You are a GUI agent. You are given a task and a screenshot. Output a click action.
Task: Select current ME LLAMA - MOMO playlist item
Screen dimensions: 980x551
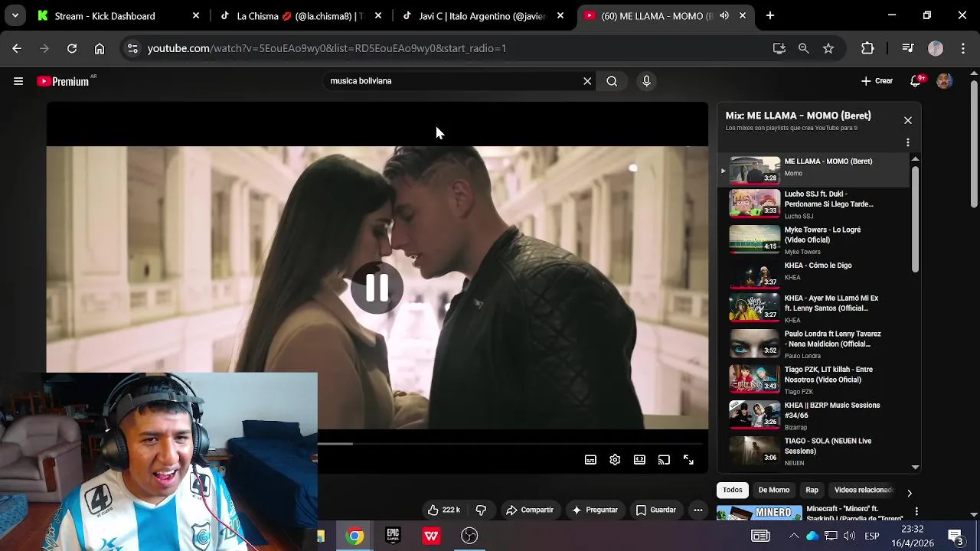click(814, 170)
